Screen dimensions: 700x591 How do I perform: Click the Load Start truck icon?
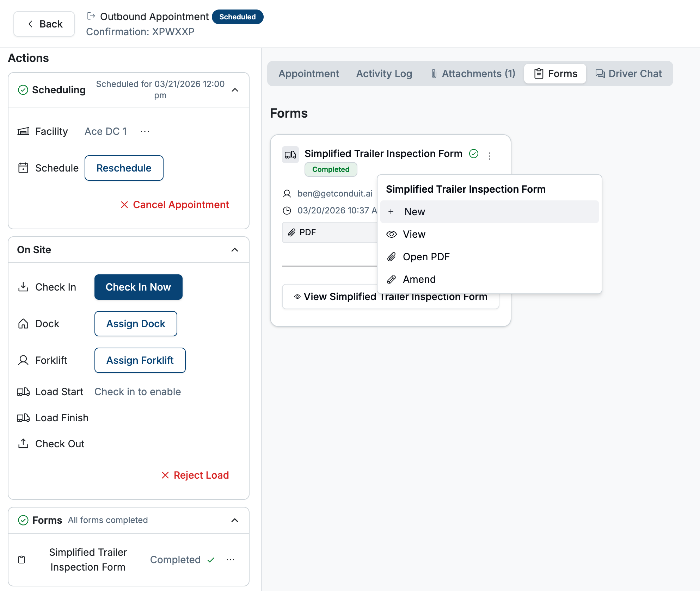coord(23,392)
